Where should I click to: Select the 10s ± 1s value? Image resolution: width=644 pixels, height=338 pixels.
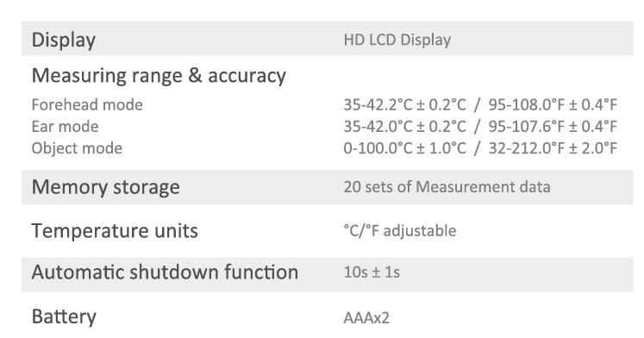point(372,272)
